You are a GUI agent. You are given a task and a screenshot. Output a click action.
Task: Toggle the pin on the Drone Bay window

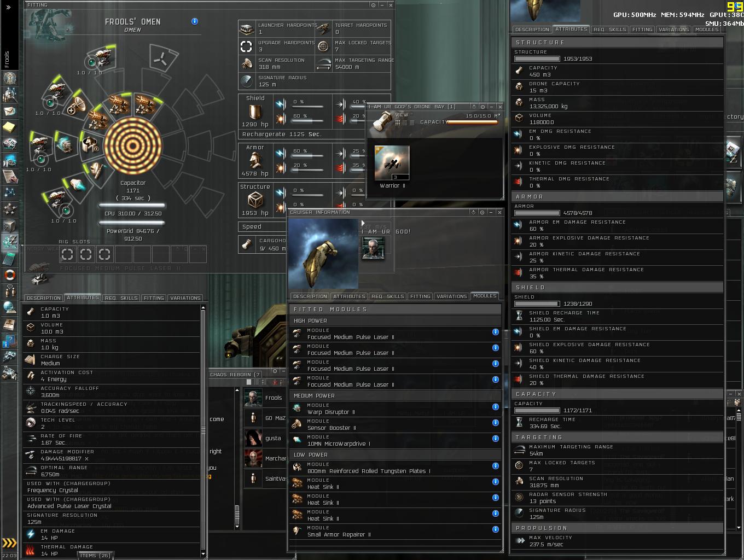483,107
